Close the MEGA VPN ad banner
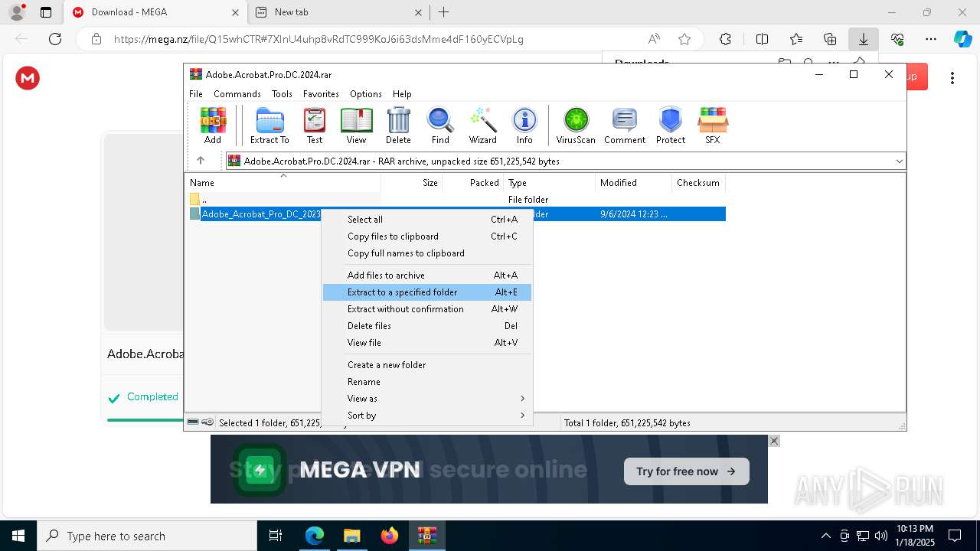This screenshot has height=551, width=980. tap(774, 441)
